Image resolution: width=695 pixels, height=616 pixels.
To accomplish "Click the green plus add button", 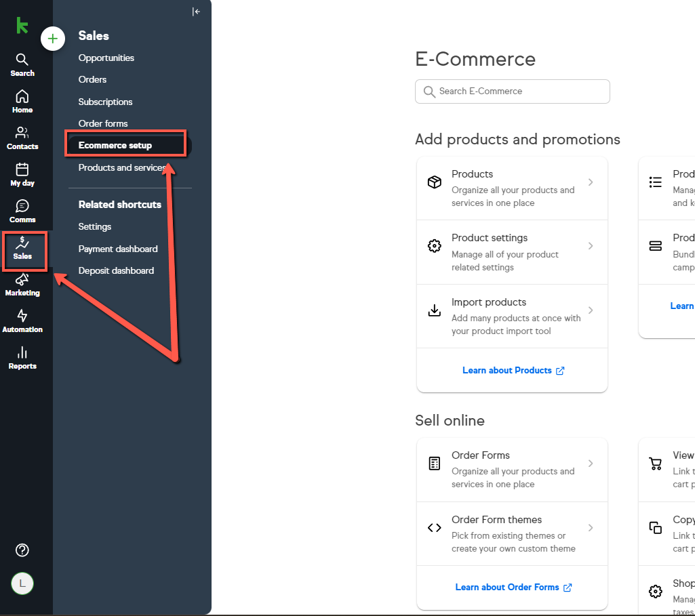I will 53,39.
